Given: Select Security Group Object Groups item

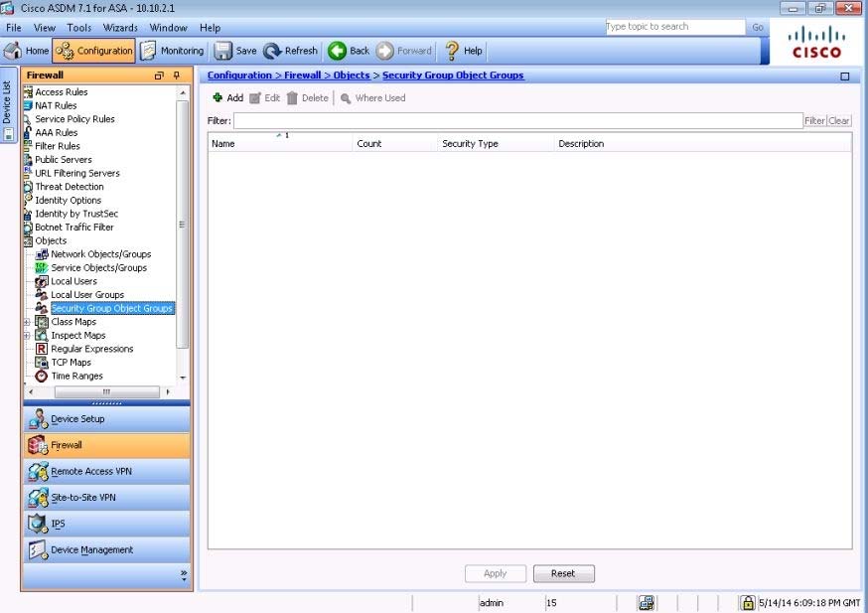Looking at the screenshot, I should pyautogui.click(x=112, y=308).
